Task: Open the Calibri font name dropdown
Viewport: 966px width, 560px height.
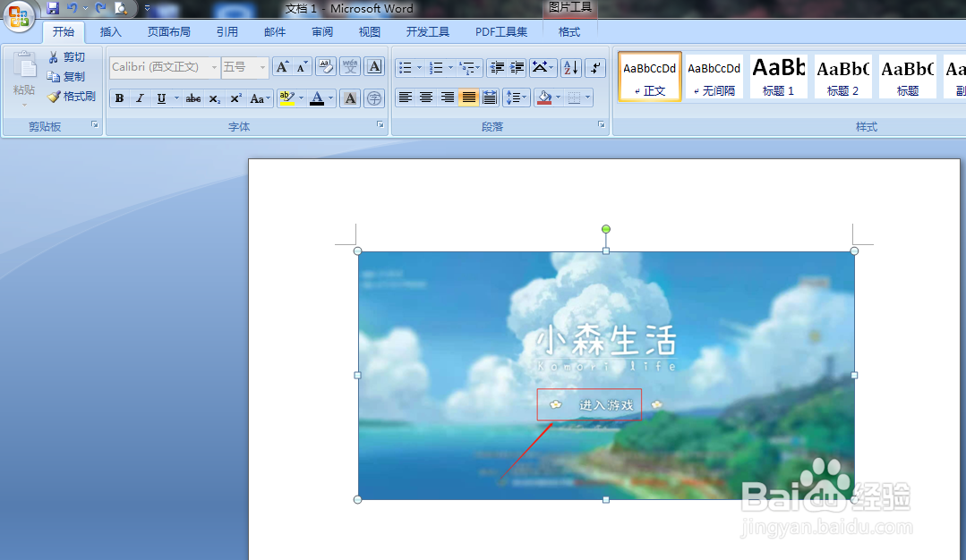Action: [214, 67]
